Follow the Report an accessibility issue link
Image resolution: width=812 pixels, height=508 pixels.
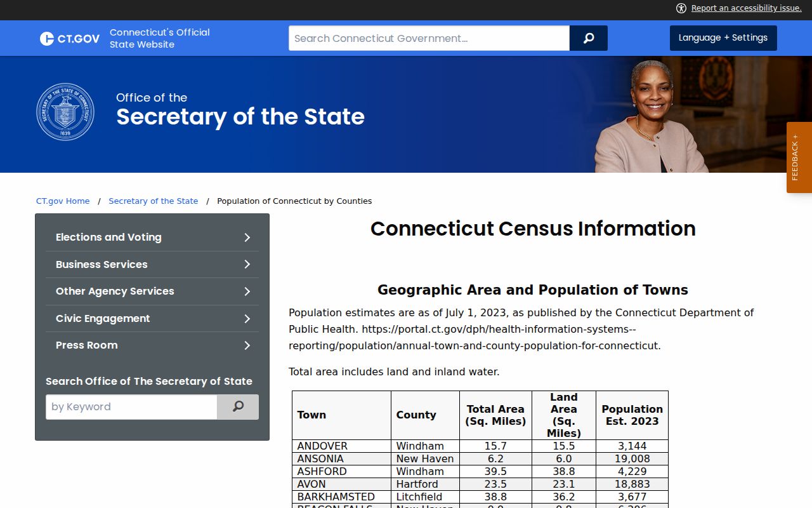click(746, 8)
